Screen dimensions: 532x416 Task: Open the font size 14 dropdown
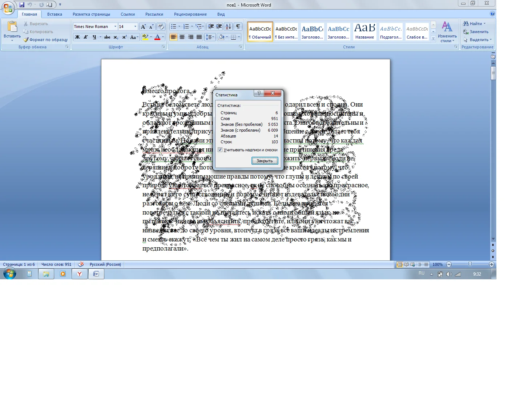pos(135,27)
